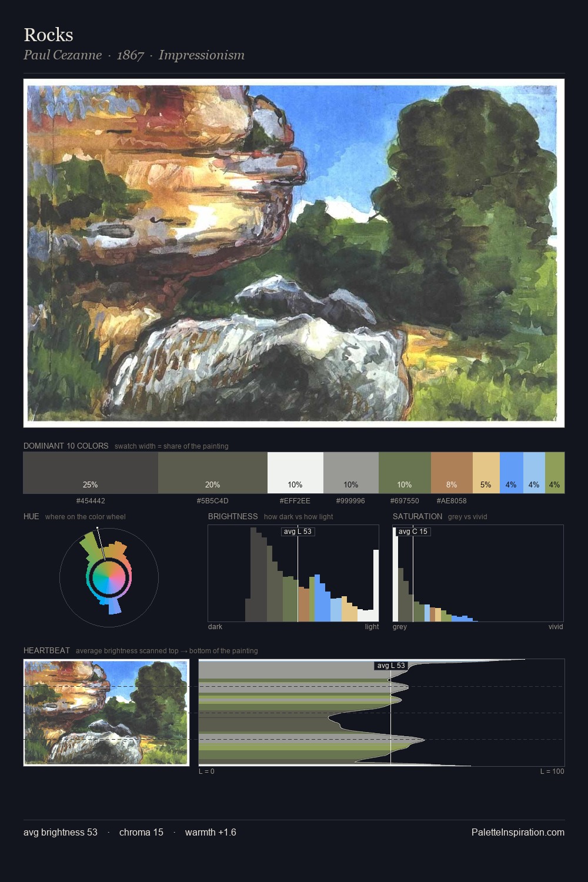Click the 'light' axis label
588x882 pixels.
[x=372, y=627]
